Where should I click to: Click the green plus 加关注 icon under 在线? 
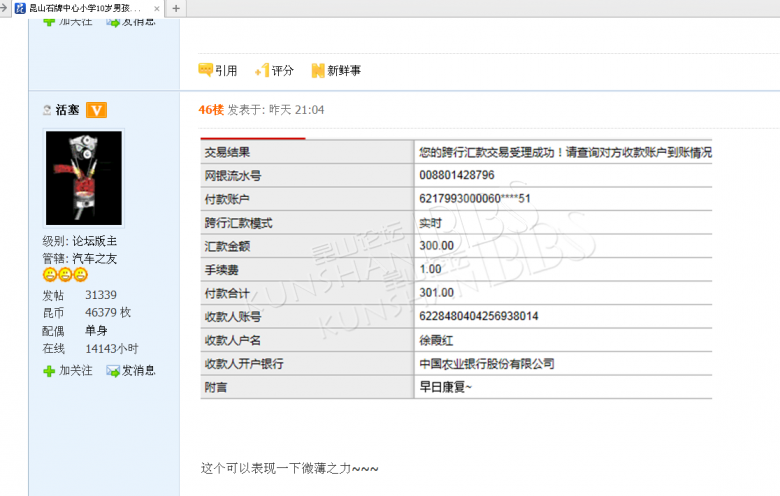pos(49,371)
